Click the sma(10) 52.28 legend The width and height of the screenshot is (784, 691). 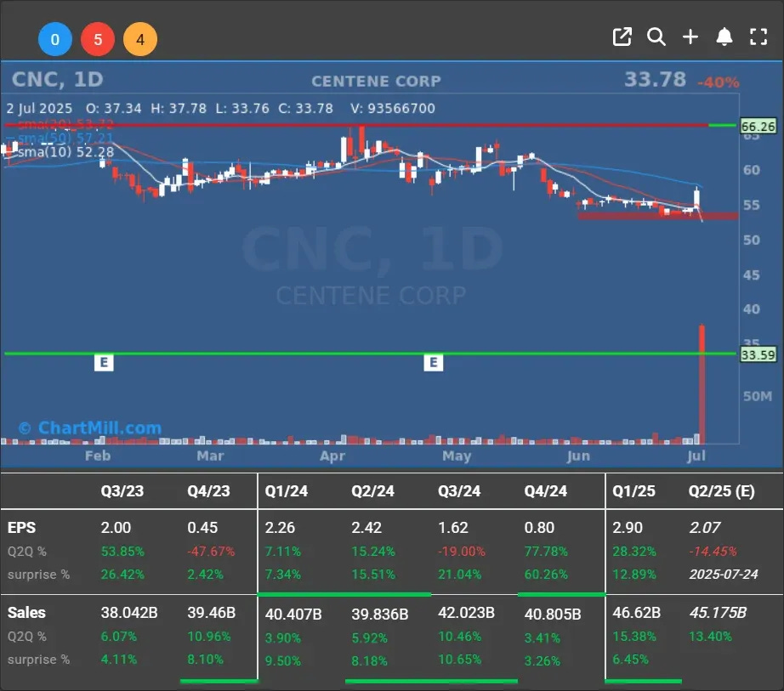66,152
